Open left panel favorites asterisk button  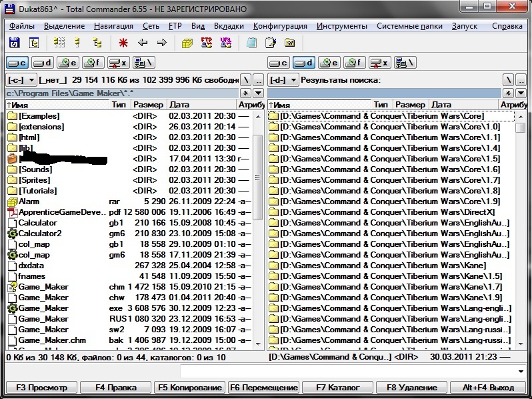tap(245, 93)
